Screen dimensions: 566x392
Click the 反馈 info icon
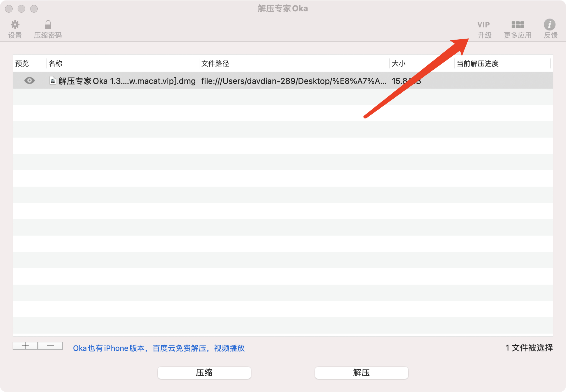click(549, 24)
